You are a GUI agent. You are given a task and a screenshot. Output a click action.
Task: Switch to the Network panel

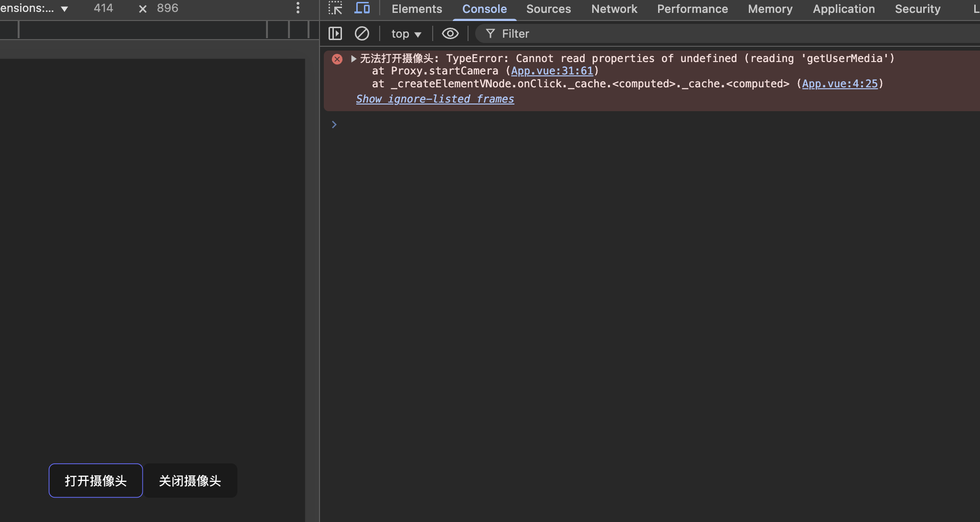[x=614, y=9]
